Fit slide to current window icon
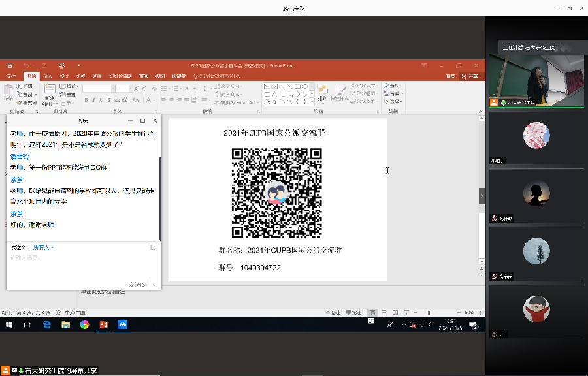Image resolution: width=588 pixels, height=376 pixels. click(x=481, y=312)
